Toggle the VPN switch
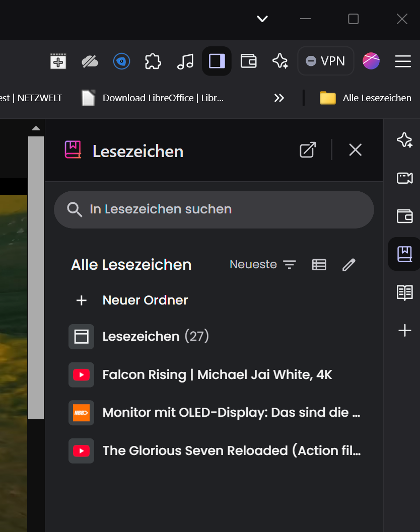420x532 pixels. point(326,61)
